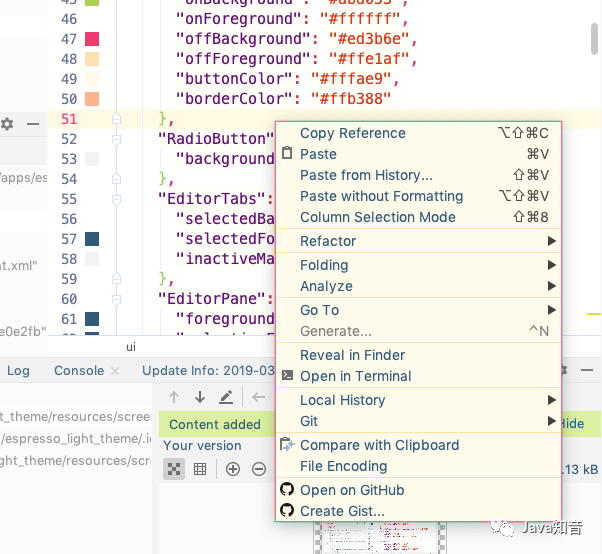This screenshot has width=602, height=554.
Task: Click the pencil edit source icon
Action: tap(226, 397)
